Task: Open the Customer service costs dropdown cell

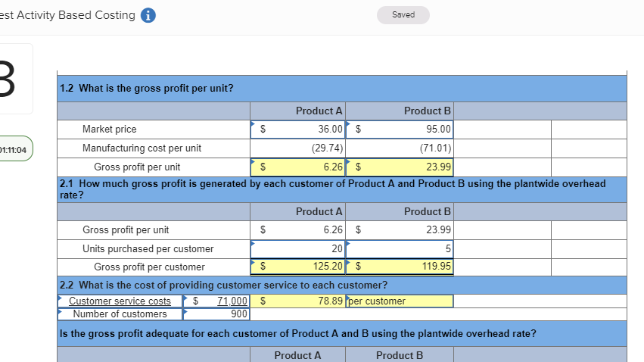Action: coord(120,301)
